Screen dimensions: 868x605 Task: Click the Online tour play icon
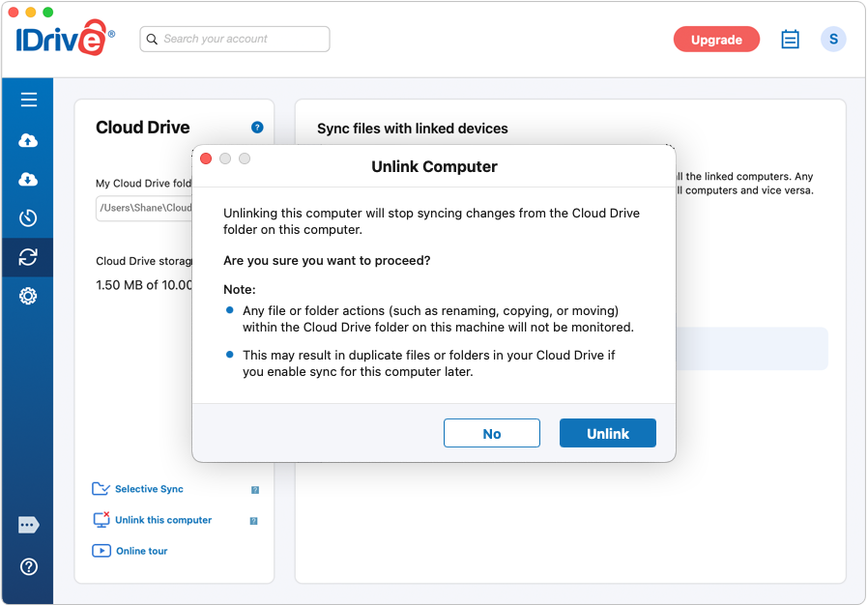point(101,551)
